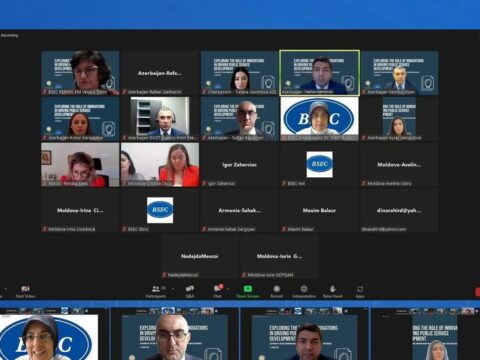The image size is (480, 360).
Task: Select the Moldova-Cristina video tile with red jacket
Action: 160,165
